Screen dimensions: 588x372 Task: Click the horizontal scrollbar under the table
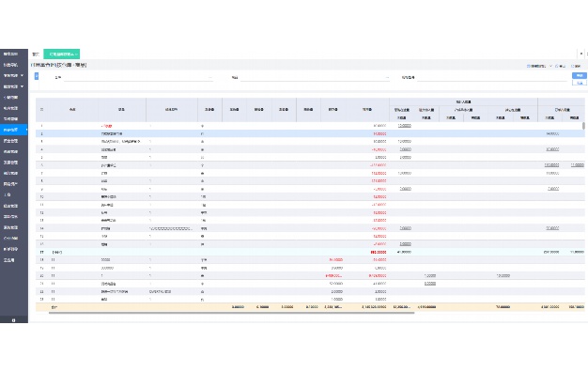click(231, 313)
